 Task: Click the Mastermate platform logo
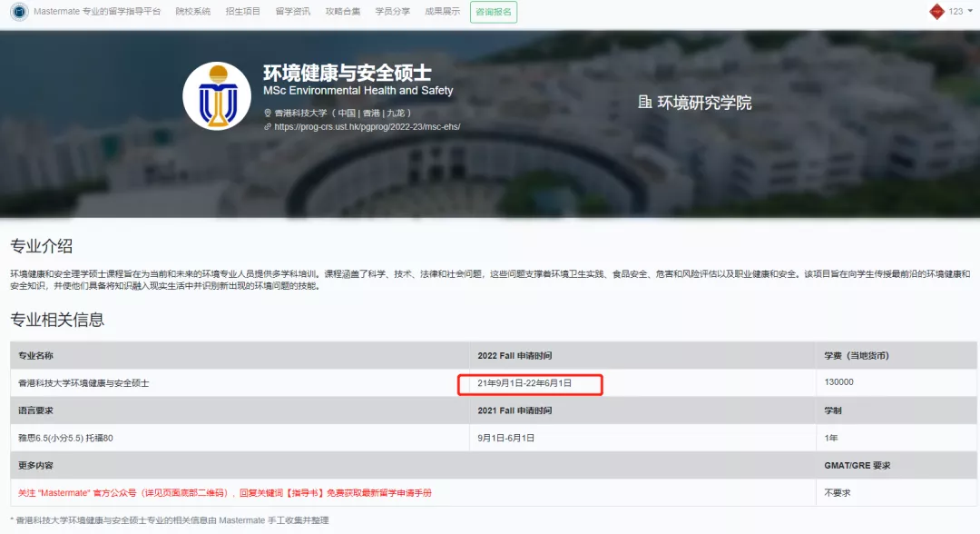pyautogui.click(x=20, y=12)
